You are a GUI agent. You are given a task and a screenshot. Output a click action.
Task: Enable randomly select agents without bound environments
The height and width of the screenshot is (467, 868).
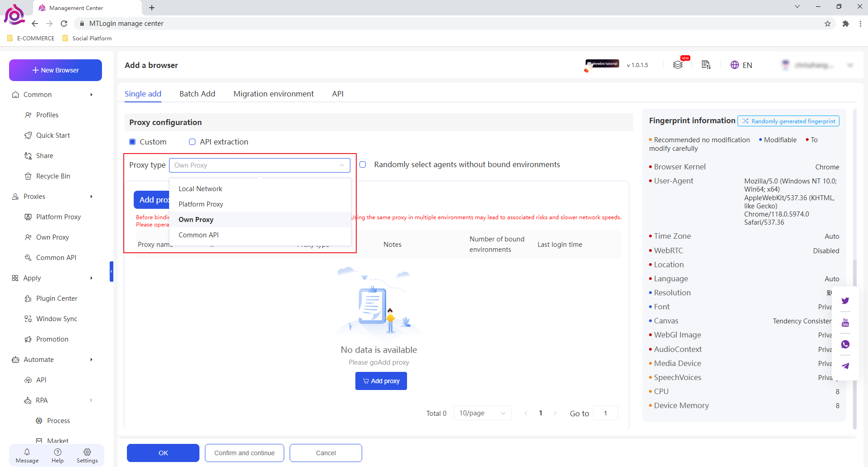[x=363, y=164]
